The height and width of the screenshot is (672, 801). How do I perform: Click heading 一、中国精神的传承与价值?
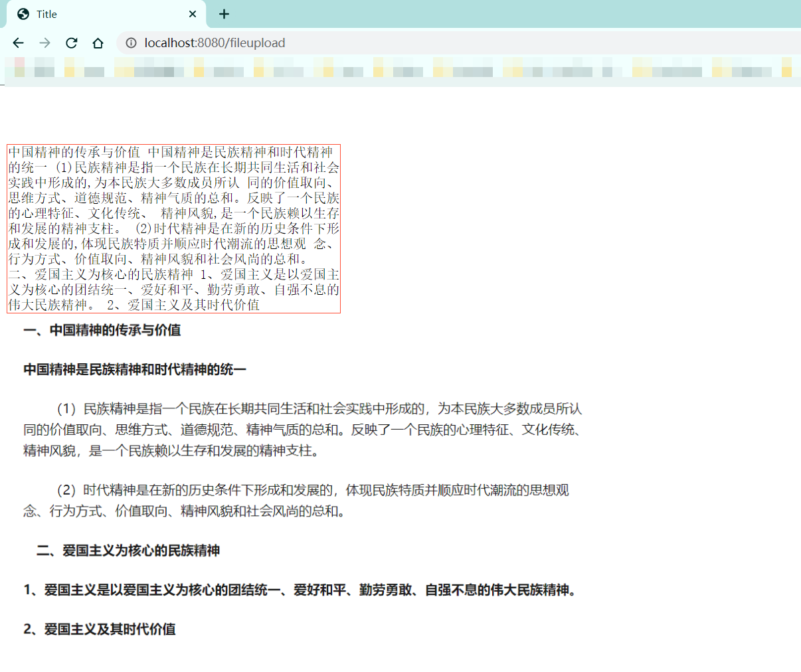pyautogui.click(x=102, y=330)
